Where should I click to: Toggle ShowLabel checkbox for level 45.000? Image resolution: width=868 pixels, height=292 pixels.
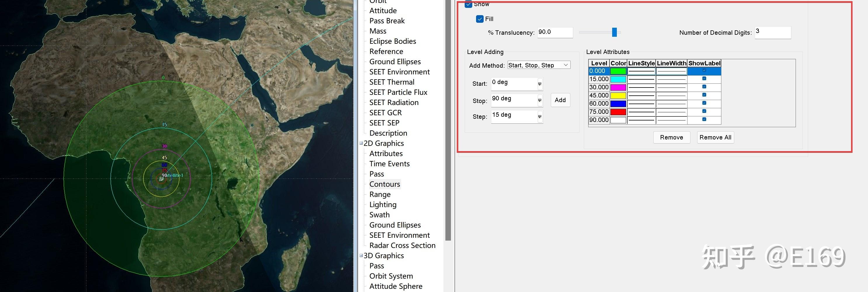tap(704, 95)
